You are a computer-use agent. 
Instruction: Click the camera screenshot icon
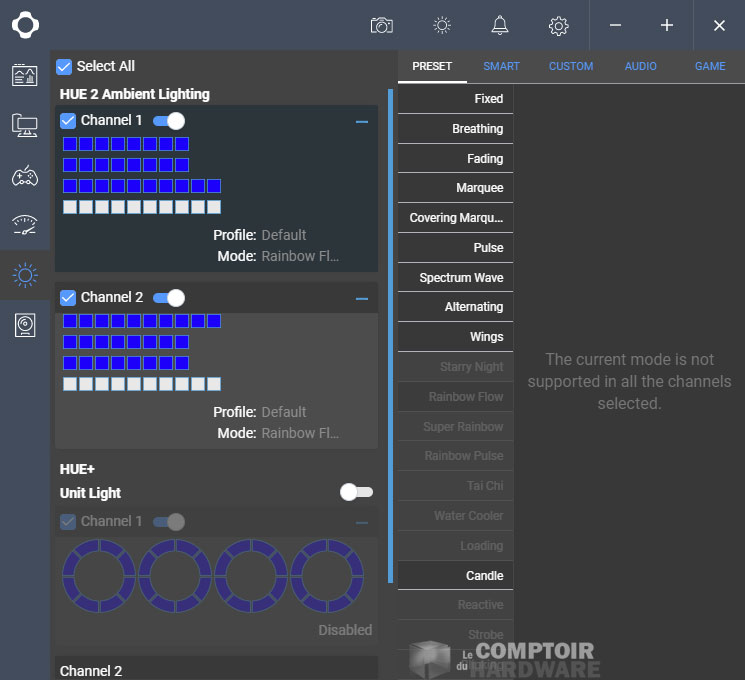(381, 25)
